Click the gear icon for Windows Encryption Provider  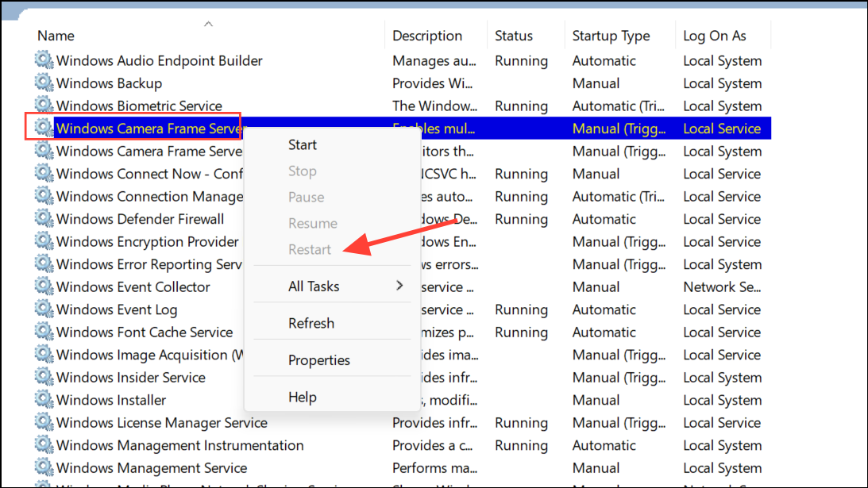click(44, 241)
